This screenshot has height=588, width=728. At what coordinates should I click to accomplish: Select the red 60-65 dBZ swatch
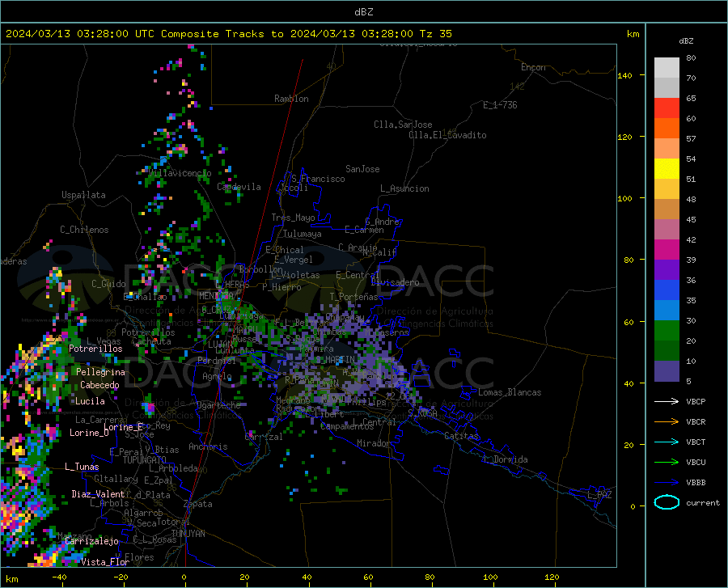click(667, 108)
